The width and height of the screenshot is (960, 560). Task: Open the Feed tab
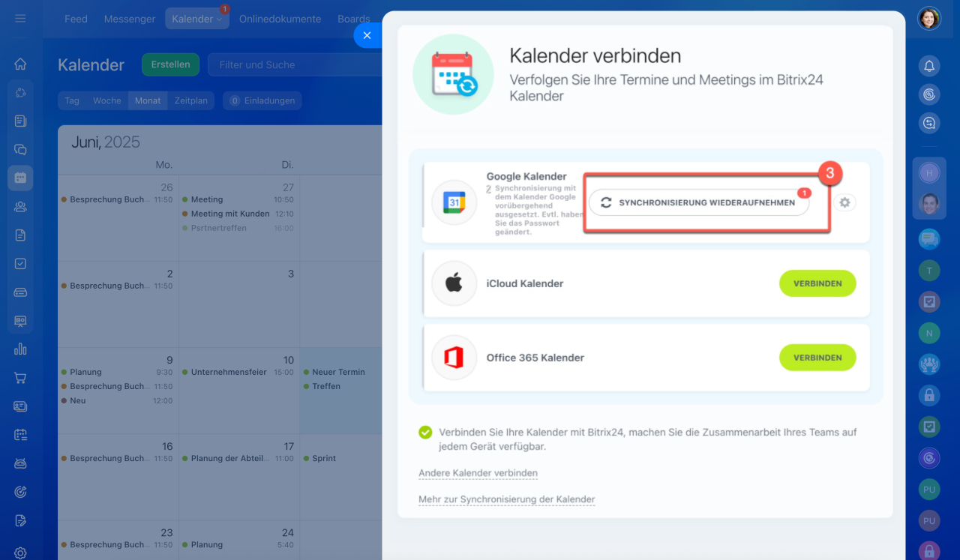(x=76, y=19)
